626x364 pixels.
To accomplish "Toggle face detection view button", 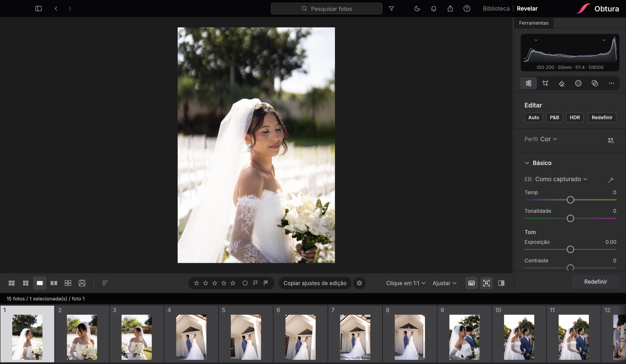I will click(x=486, y=283).
